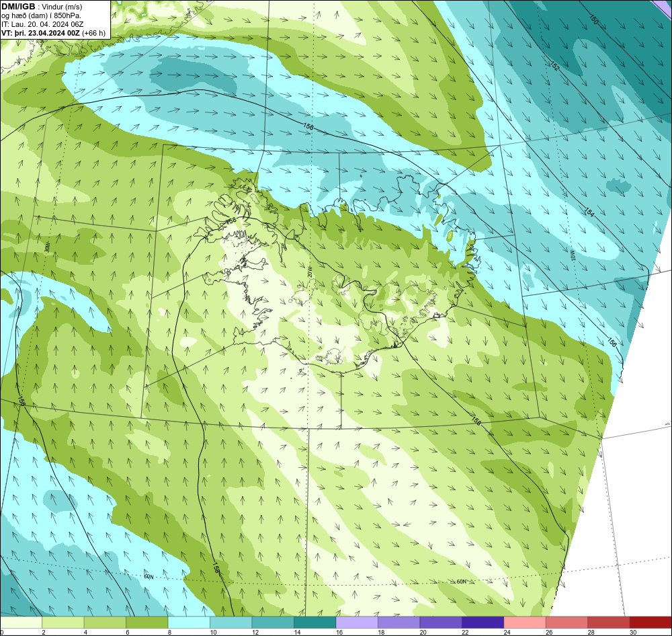
Task: Choose the teal 12–14 m/s legend swatch
Action: pyautogui.click(x=273, y=623)
